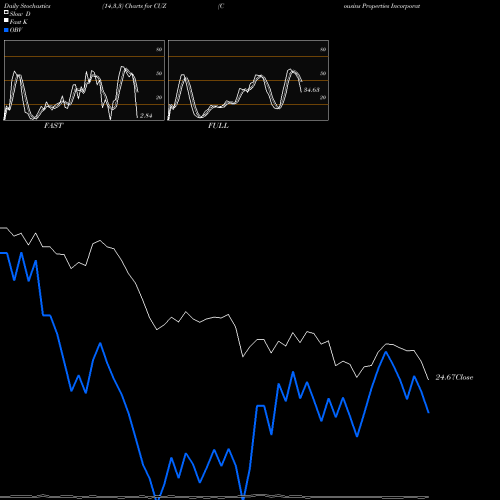The image size is (500, 500).
Task: Click the 80 level label in FULL chart
Action: point(323,49)
